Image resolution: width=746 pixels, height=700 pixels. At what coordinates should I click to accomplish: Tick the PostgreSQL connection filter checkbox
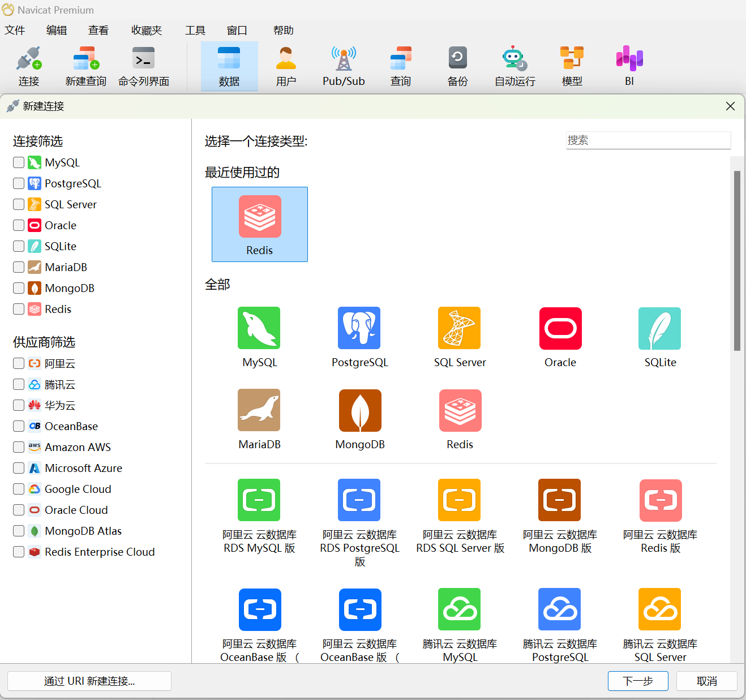[19, 183]
